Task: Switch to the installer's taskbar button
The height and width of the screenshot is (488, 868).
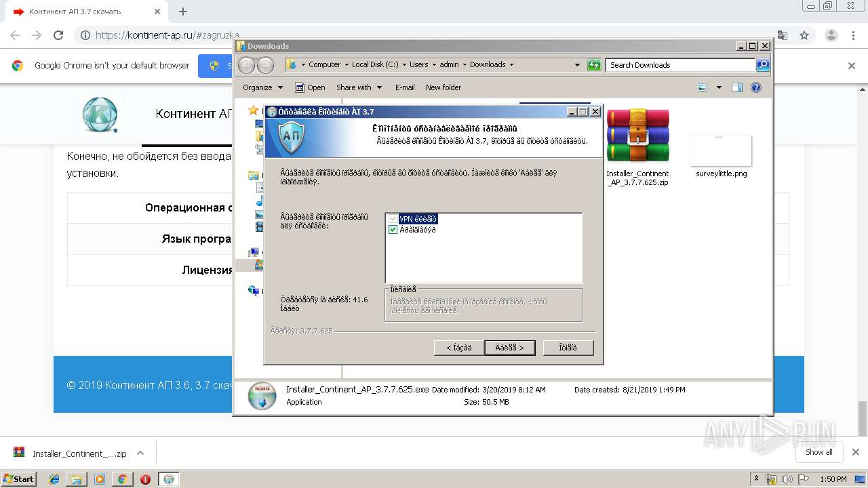Action: tap(169, 479)
